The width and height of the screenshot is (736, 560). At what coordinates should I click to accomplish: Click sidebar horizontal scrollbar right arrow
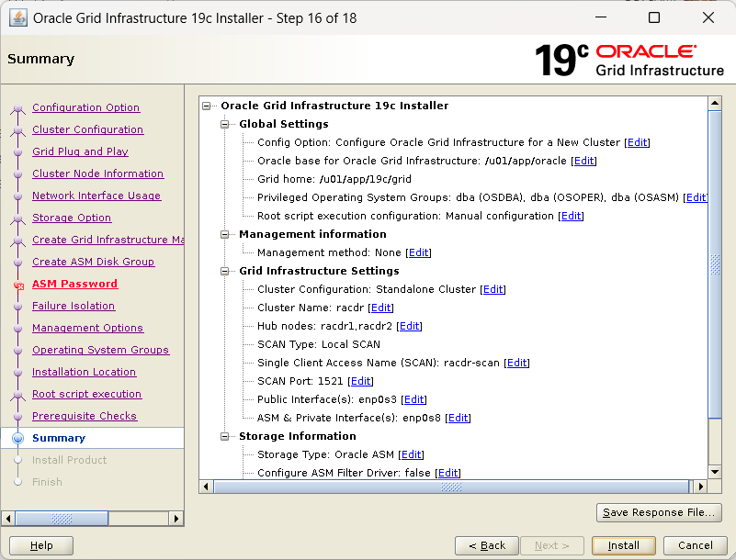[176, 519]
